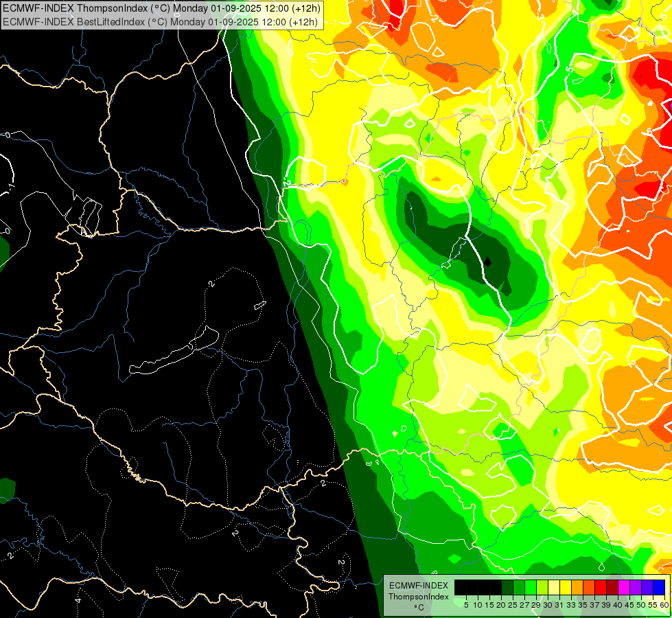Viewport: 672px width, 618px height.
Task: Select the indigo 50–55 legend swatch
Action: [x=647, y=587]
